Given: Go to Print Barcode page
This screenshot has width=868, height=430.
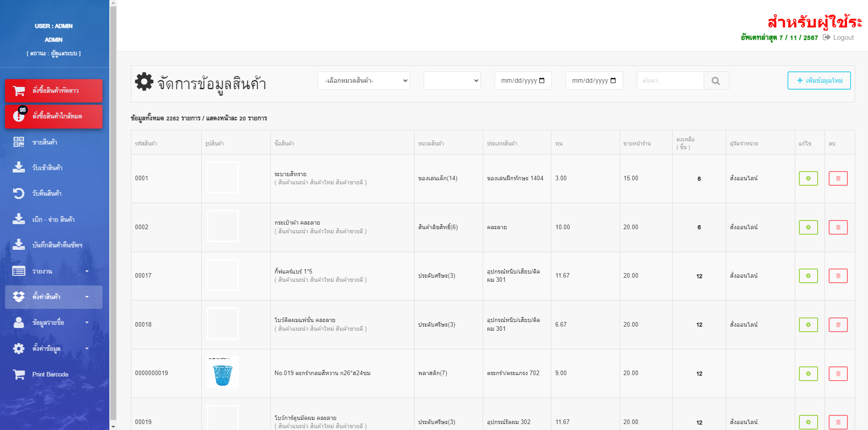Looking at the screenshot, I should point(50,374).
